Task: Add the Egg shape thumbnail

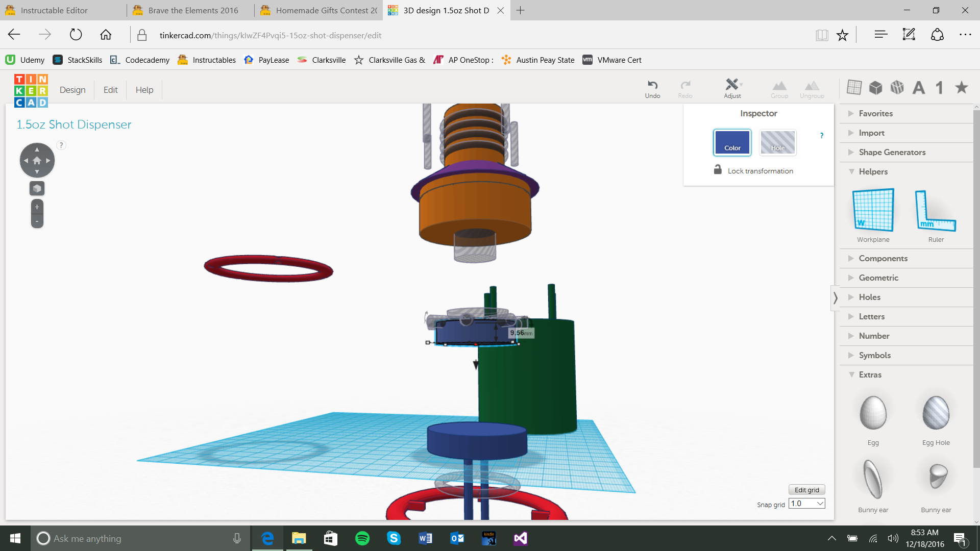Action: coord(873,413)
